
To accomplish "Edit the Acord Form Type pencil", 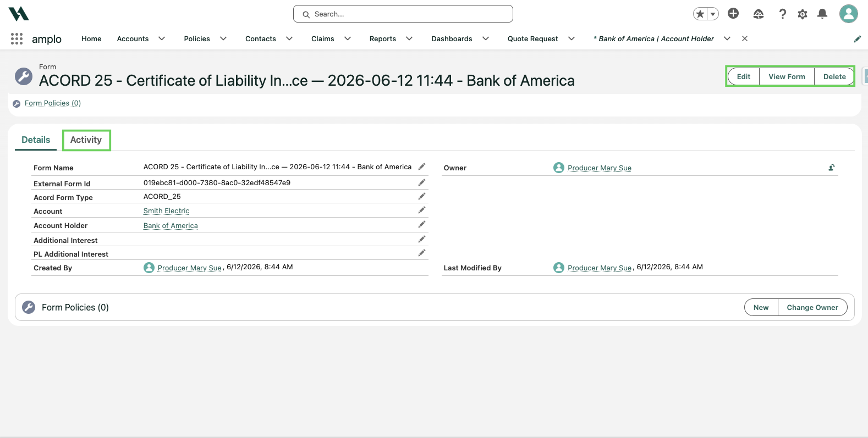I will (422, 196).
